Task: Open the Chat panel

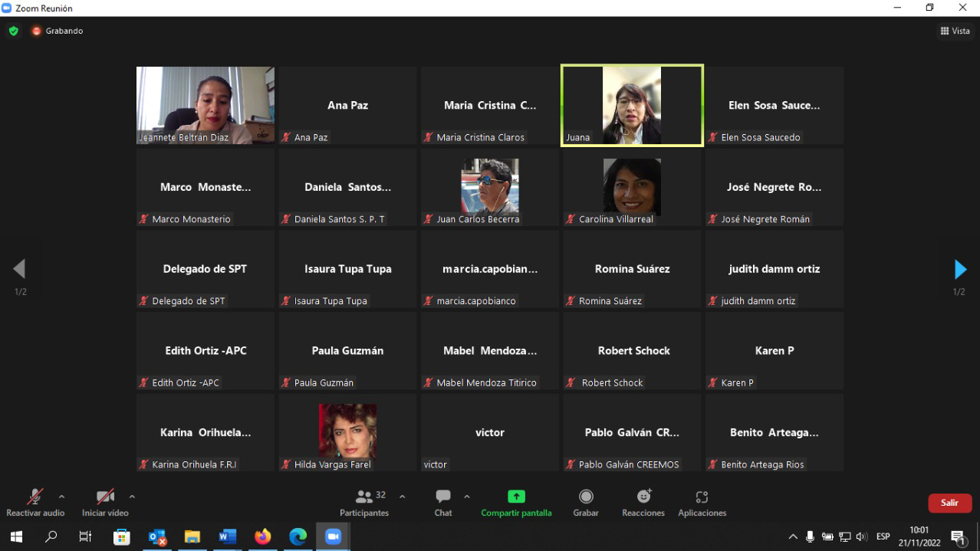Action: coord(443,497)
